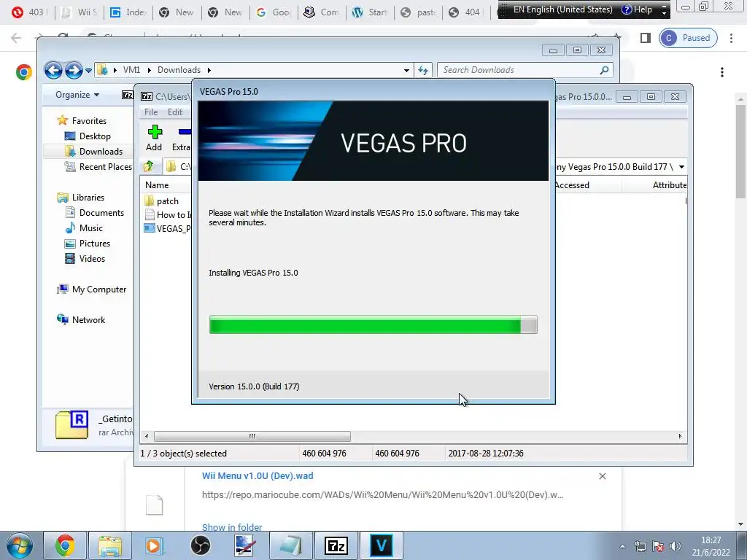Click the installation progress bar
Screen dimensions: 747x560
pyautogui.click(x=373, y=324)
